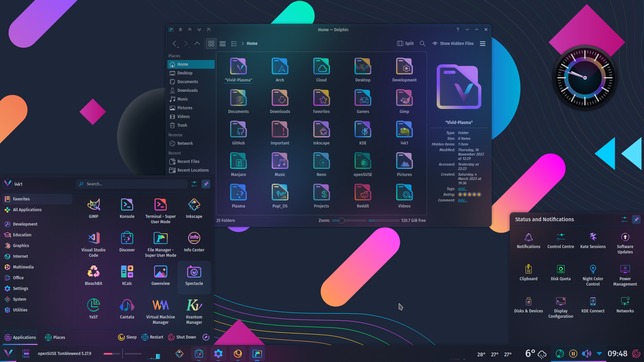Switch to Applications tab in launcher
Screen dimensions: 644x362
(20, 337)
